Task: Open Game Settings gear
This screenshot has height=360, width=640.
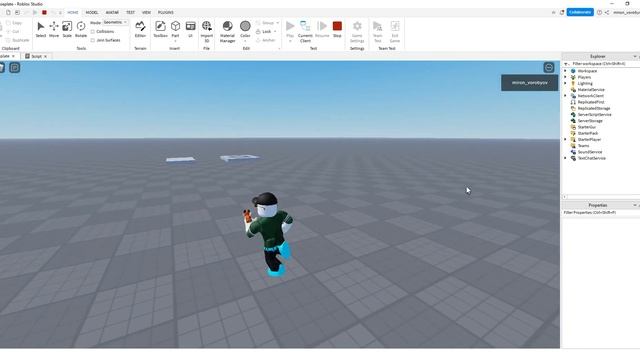Action: [357, 27]
